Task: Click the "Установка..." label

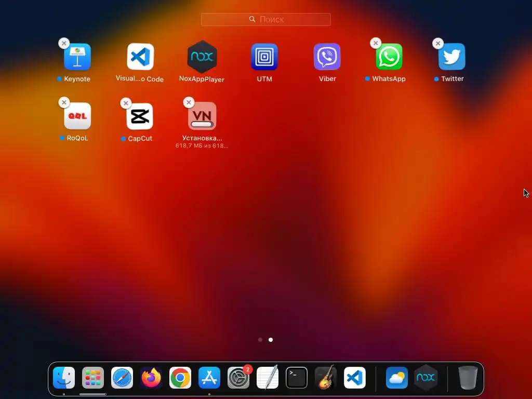Action: (x=202, y=138)
